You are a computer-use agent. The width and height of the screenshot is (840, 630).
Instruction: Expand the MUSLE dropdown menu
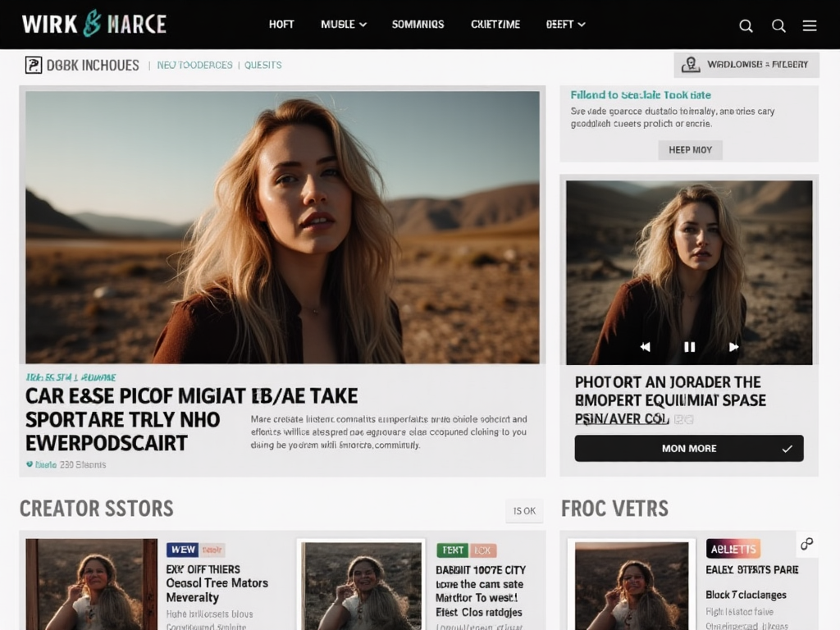343,25
